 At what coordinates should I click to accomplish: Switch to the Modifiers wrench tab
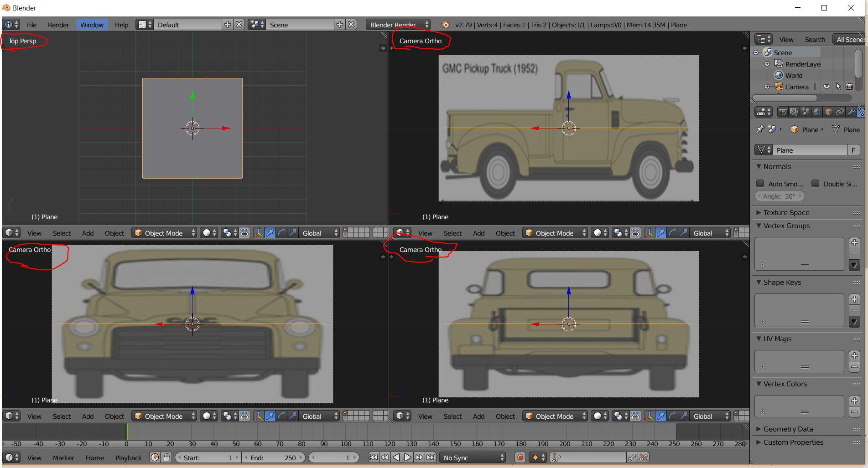pos(851,112)
